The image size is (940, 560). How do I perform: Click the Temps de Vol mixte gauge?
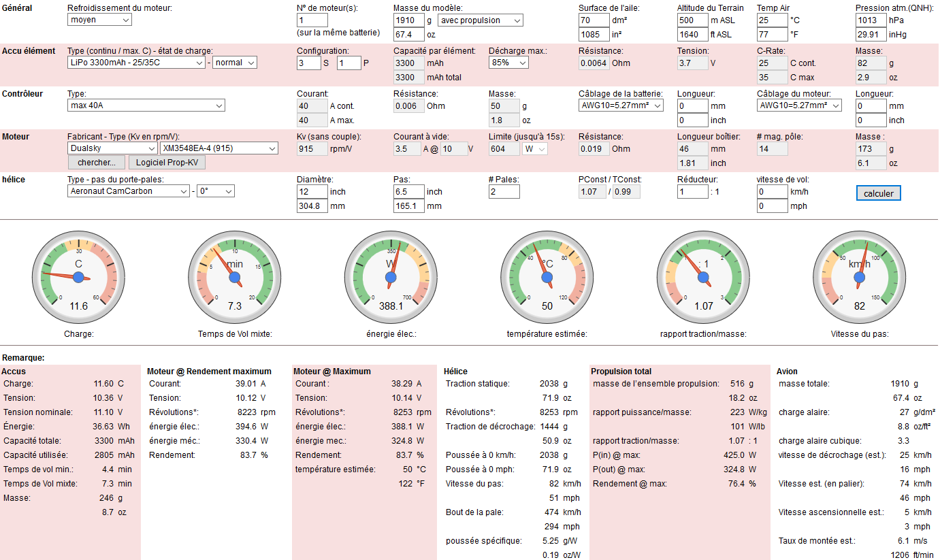(235, 277)
